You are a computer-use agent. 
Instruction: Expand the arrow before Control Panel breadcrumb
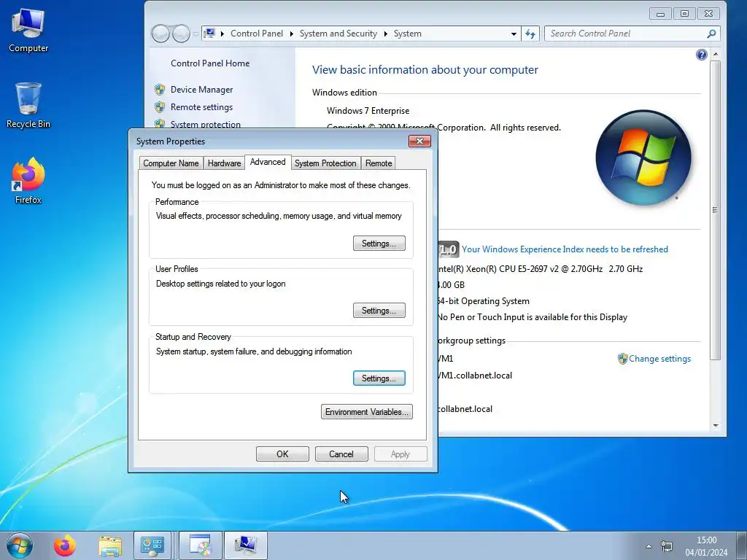(222, 34)
